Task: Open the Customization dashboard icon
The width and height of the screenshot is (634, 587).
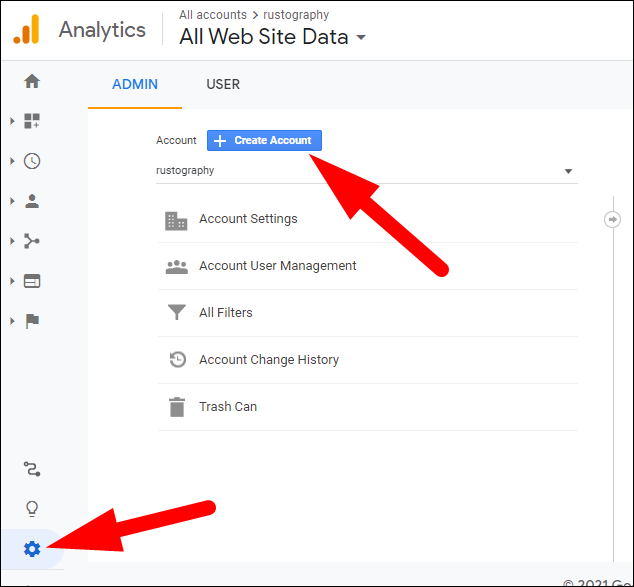Action: click(x=32, y=121)
